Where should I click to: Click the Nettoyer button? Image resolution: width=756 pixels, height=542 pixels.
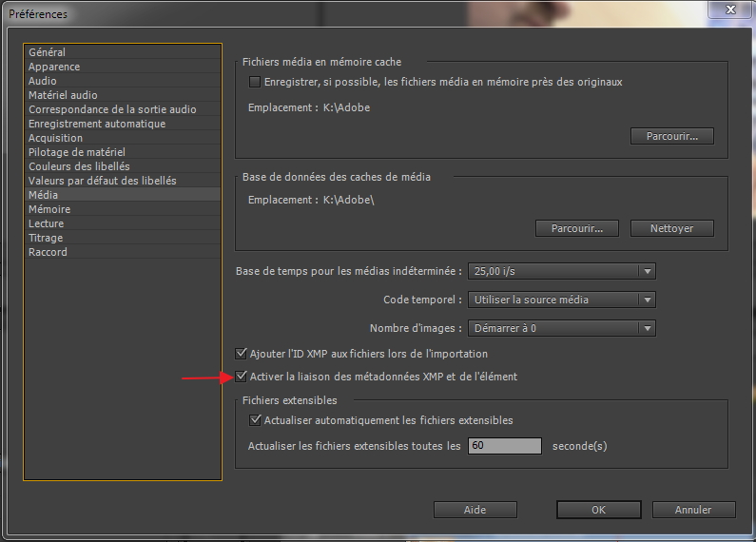pos(672,228)
